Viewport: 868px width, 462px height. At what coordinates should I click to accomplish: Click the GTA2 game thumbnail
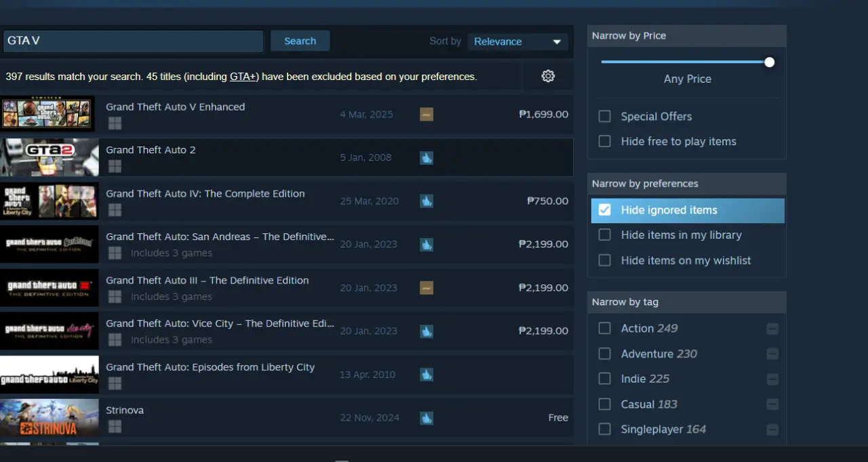pyautogui.click(x=49, y=157)
